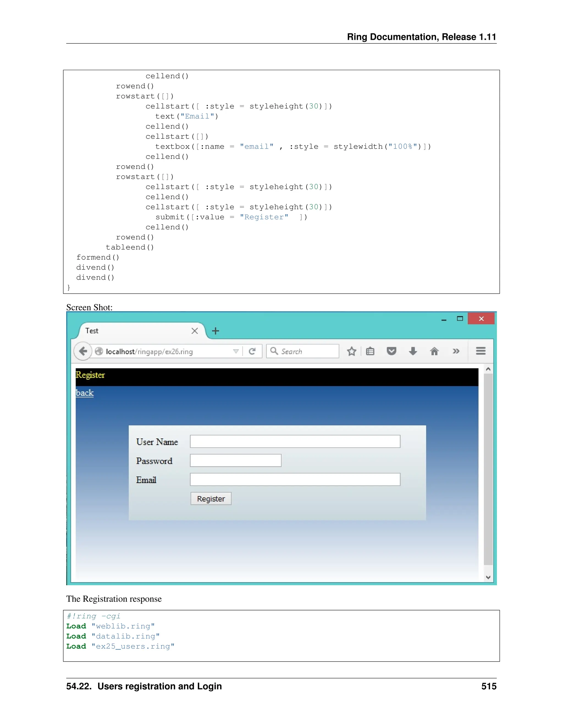The image size is (563, 728).
Task: Open the hamburger menu icon
Action: (x=481, y=351)
